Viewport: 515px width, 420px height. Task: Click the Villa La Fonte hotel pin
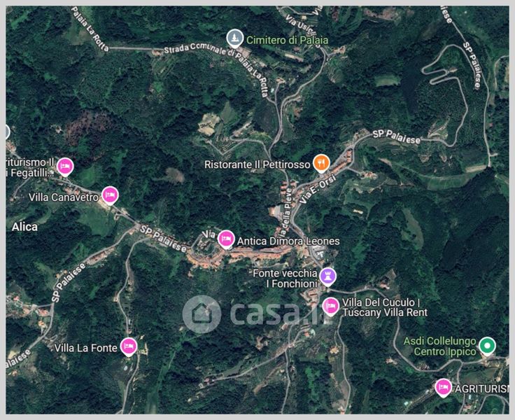[x=129, y=346]
